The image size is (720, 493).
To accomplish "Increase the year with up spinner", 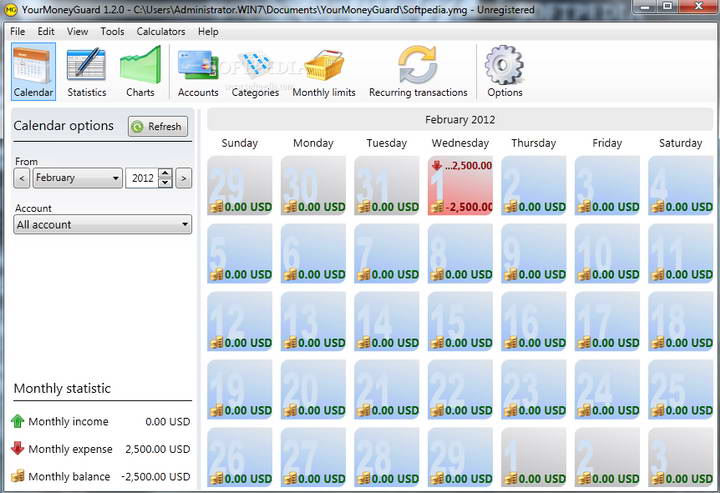I will point(165,173).
